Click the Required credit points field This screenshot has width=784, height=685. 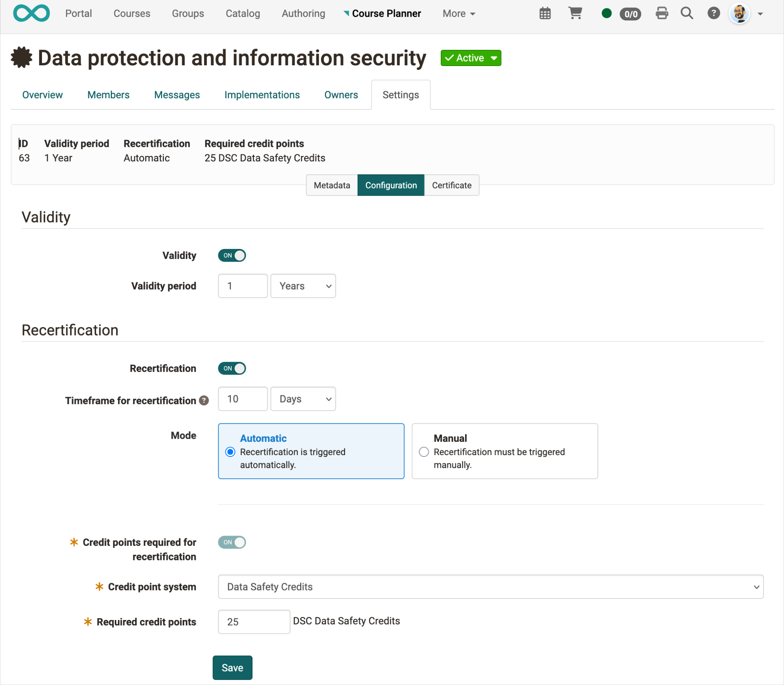pyautogui.click(x=254, y=622)
